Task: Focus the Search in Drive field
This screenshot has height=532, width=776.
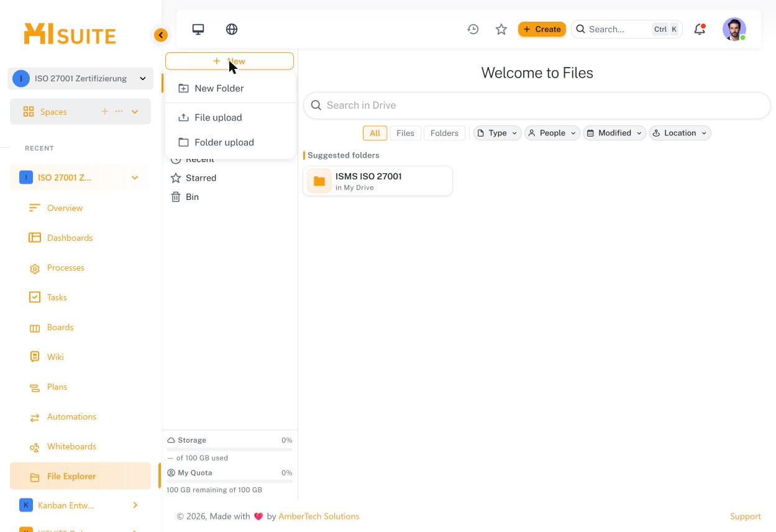Action: tap(537, 106)
